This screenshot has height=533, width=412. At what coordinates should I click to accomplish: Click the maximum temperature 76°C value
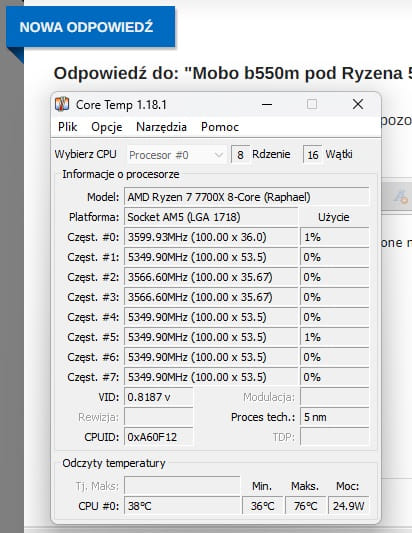[305, 506]
